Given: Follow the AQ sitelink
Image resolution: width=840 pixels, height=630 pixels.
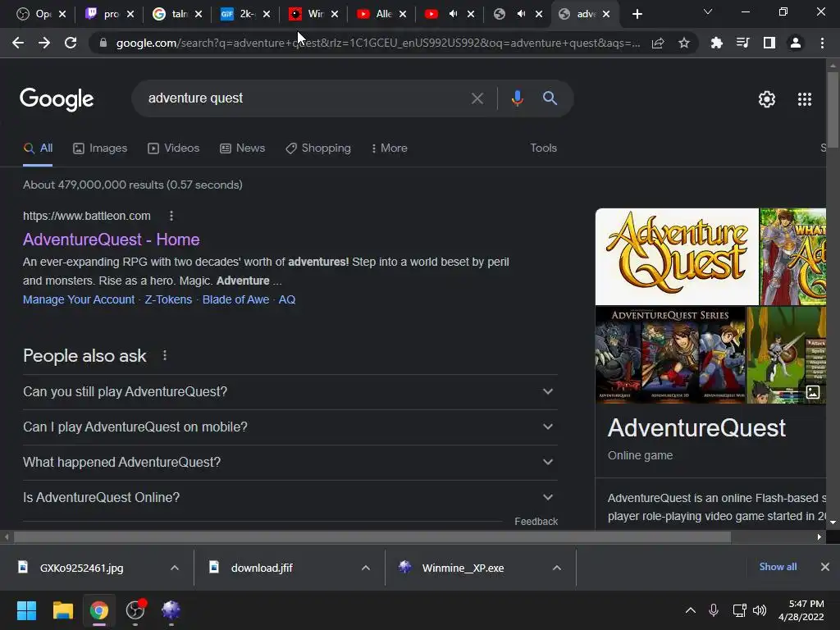Looking at the screenshot, I should (x=287, y=299).
